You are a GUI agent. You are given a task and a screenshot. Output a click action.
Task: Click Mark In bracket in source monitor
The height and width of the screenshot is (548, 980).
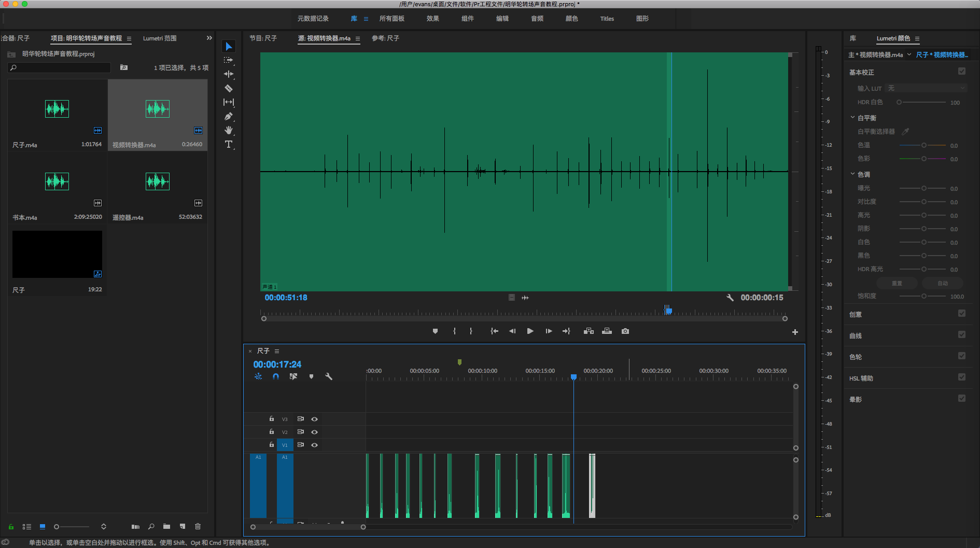[x=454, y=331]
